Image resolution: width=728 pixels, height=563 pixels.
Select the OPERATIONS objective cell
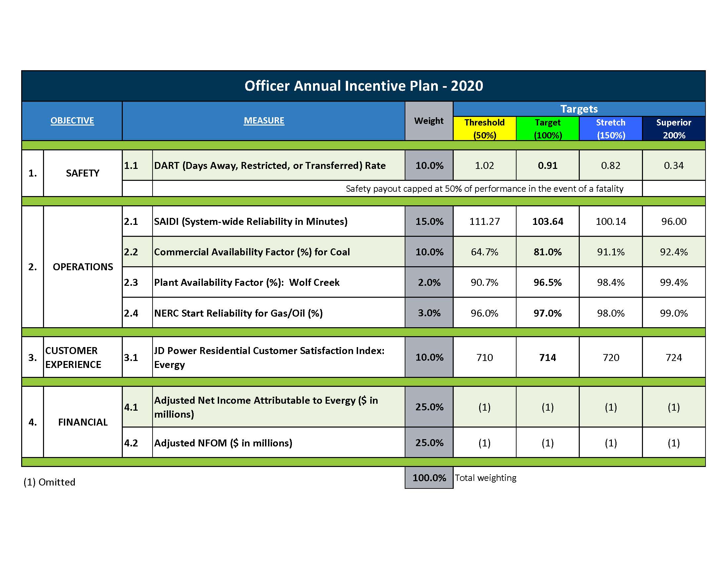tap(83, 267)
